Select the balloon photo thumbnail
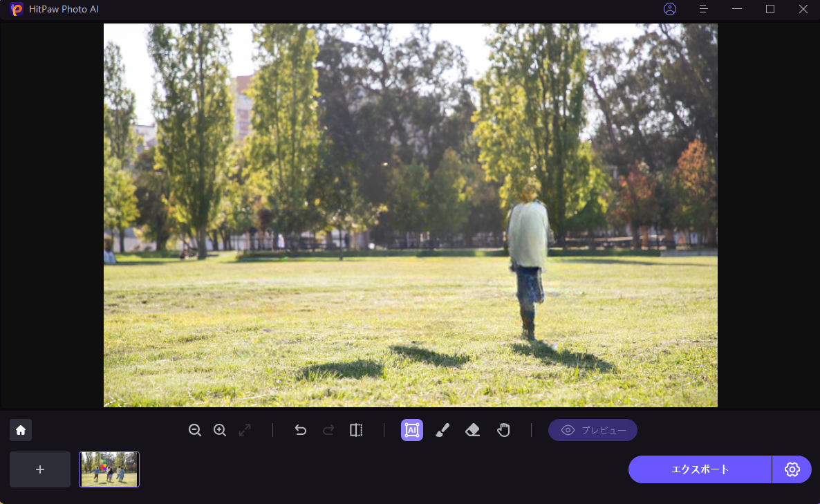This screenshot has width=820, height=504. click(x=109, y=469)
